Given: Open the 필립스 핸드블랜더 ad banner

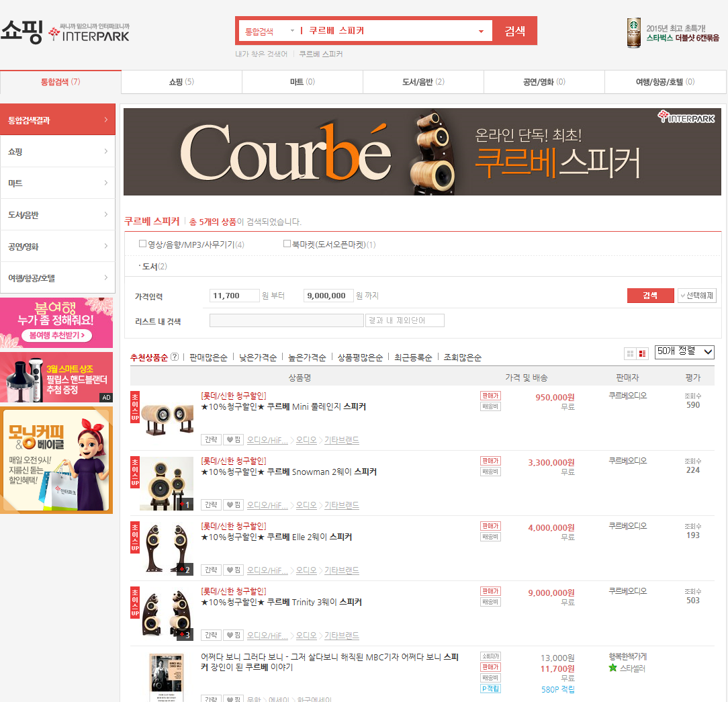Looking at the screenshot, I should point(56,377).
